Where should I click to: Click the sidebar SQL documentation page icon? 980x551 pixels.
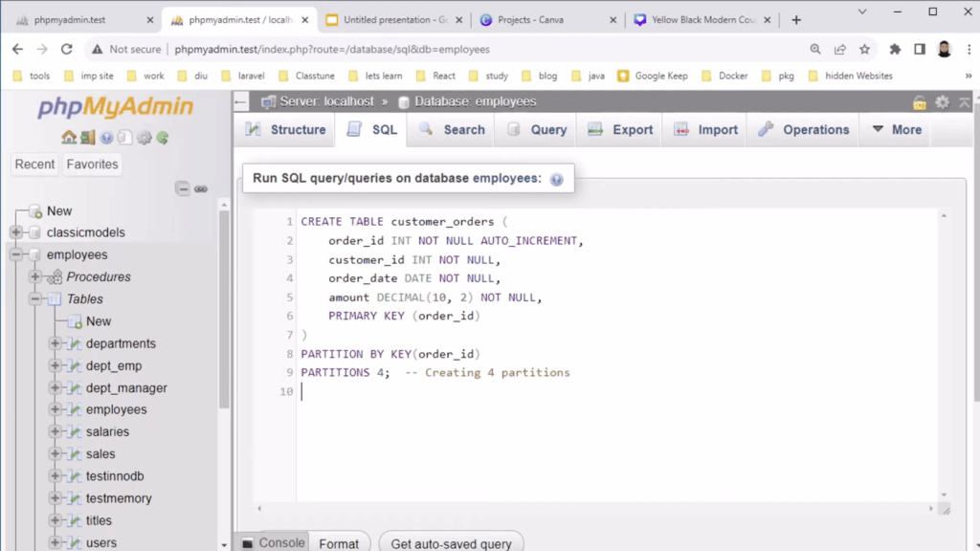(125, 138)
